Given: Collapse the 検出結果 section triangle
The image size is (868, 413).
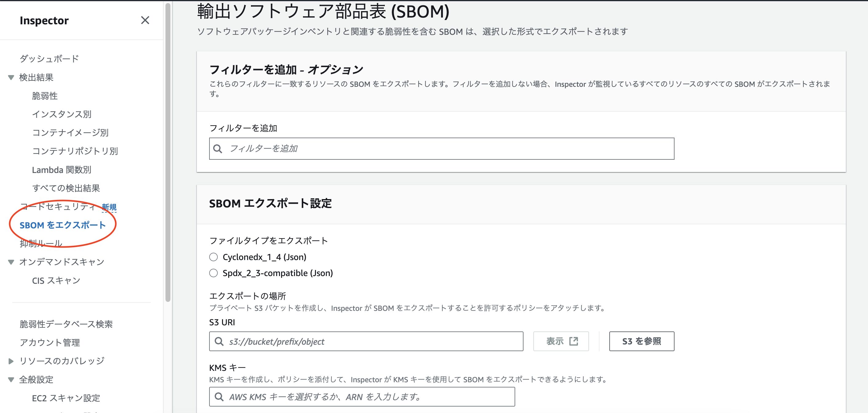Looking at the screenshot, I should pos(11,78).
